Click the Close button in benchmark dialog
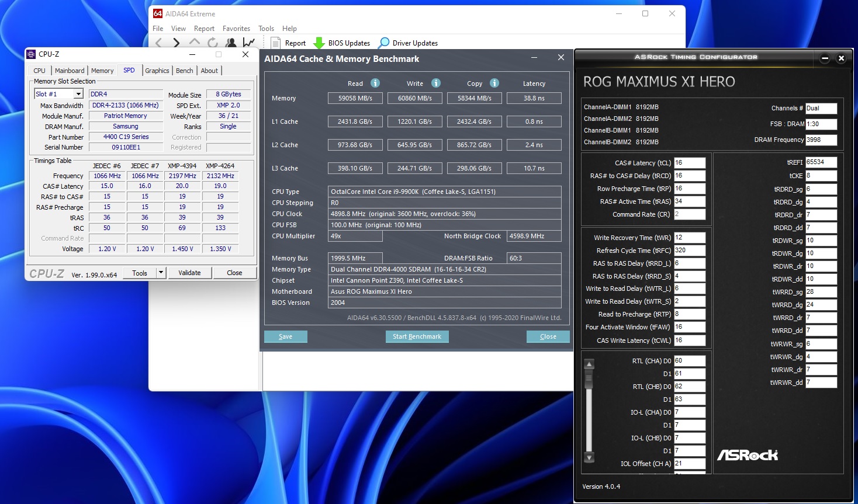The height and width of the screenshot is (504, 858). point(548,336)
